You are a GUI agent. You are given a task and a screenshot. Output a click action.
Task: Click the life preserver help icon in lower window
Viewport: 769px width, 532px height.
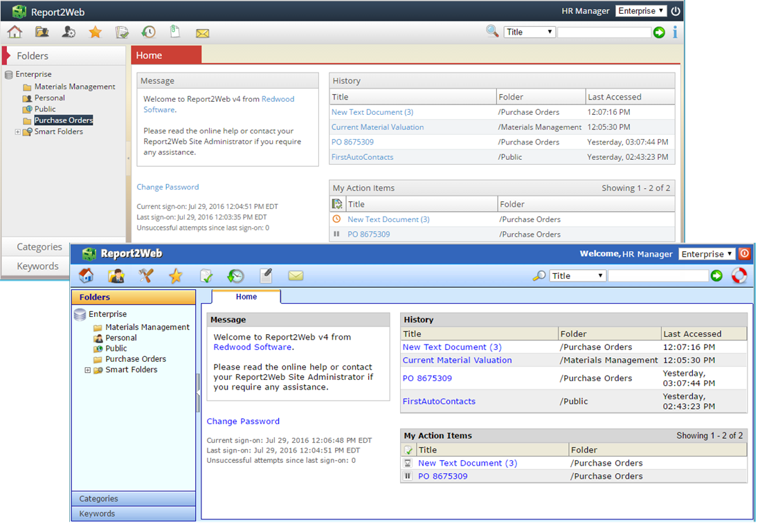(x=739, y=275)
